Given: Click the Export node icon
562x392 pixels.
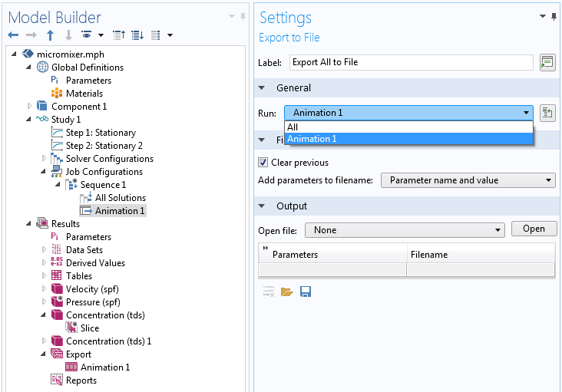Looking at the screenshot, I should pos(57,354).
